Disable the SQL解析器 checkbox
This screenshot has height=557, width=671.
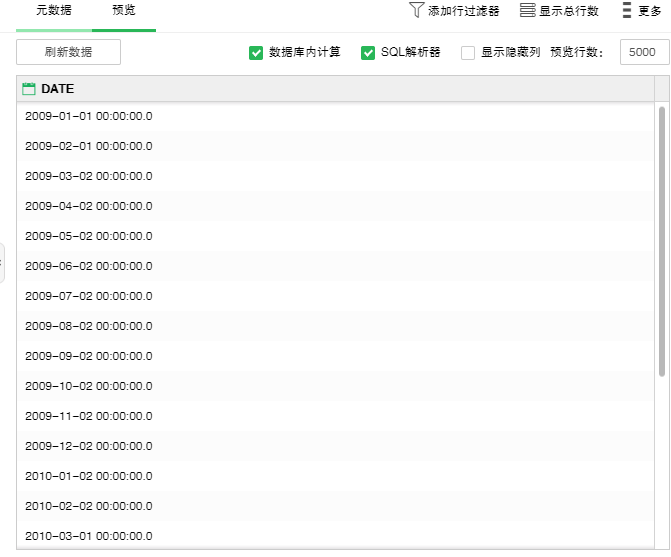(x=368, y=52)
